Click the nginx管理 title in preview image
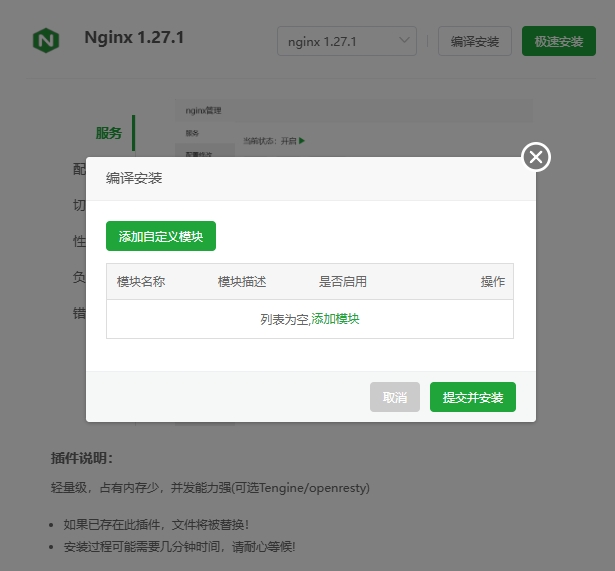This screenshot has width=615, height=571. (203, 111)
